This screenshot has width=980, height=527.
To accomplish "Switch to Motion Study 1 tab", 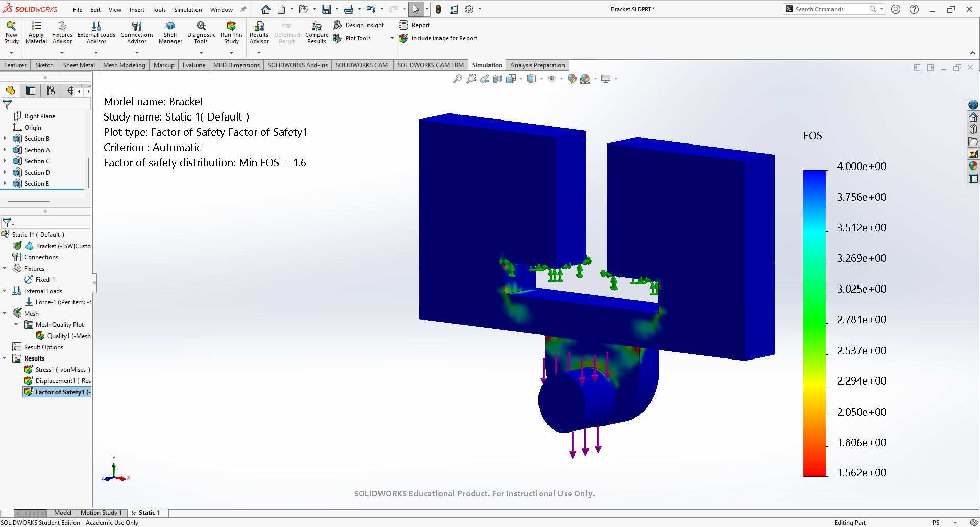I will 101,513.
